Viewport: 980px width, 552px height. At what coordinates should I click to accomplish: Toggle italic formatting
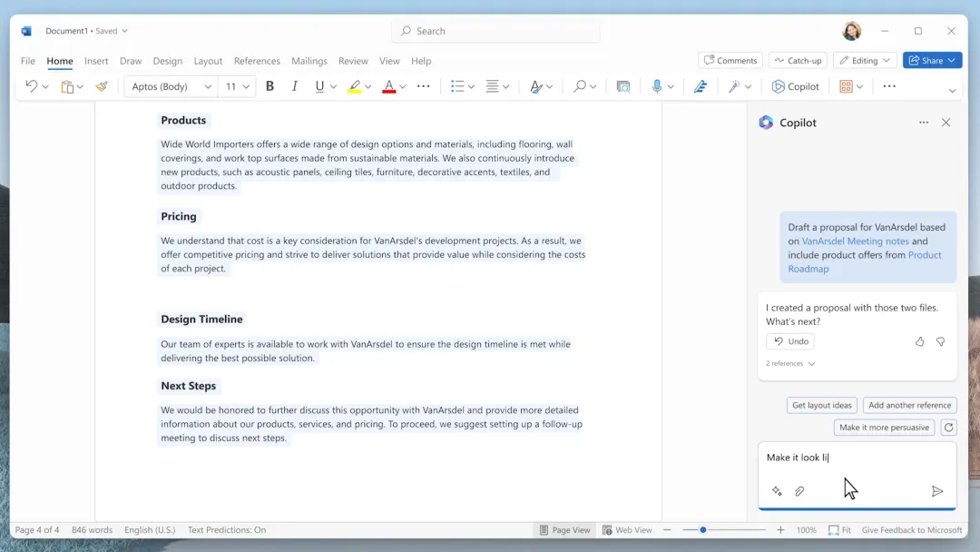(x=294, y=86)
